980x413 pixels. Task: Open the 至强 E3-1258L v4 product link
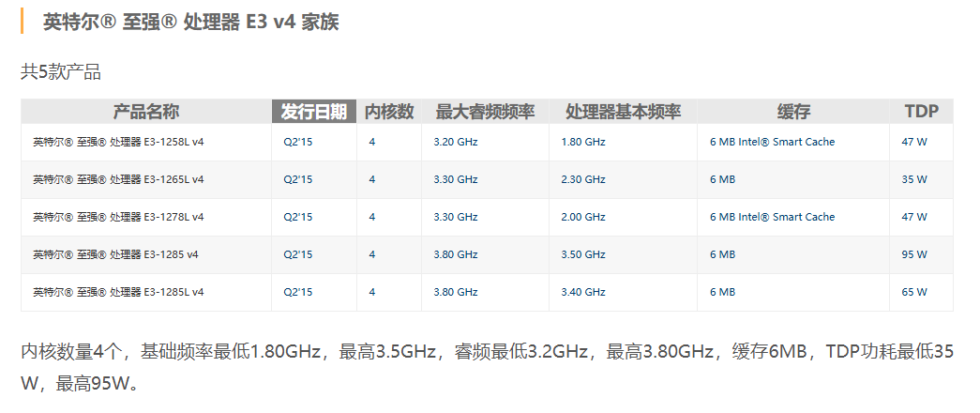point(118,142)
